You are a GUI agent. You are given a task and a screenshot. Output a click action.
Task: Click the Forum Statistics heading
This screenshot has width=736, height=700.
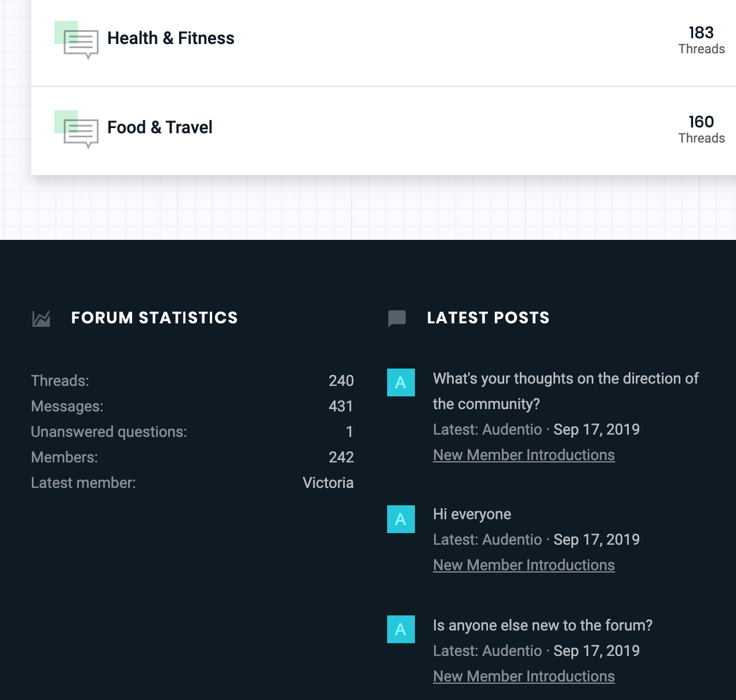point(154,318)
